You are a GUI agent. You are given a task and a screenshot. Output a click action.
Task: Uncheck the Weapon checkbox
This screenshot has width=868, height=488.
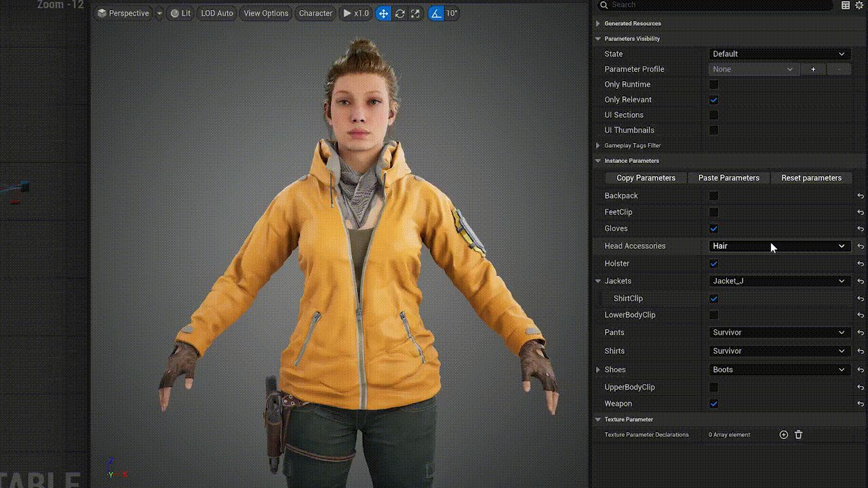coord(713,404)
